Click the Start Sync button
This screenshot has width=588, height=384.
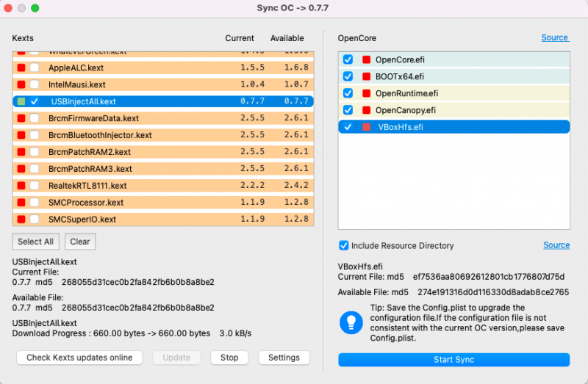pyautogui.click(x=453, y=360)
